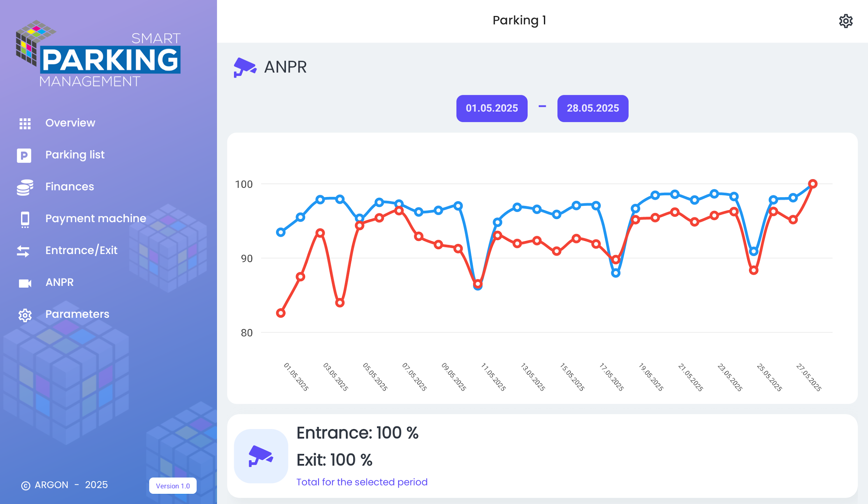Click the Version 1.0 button
Screen dimensions: 868x504
pyautogui.click(x=172, y=485)
